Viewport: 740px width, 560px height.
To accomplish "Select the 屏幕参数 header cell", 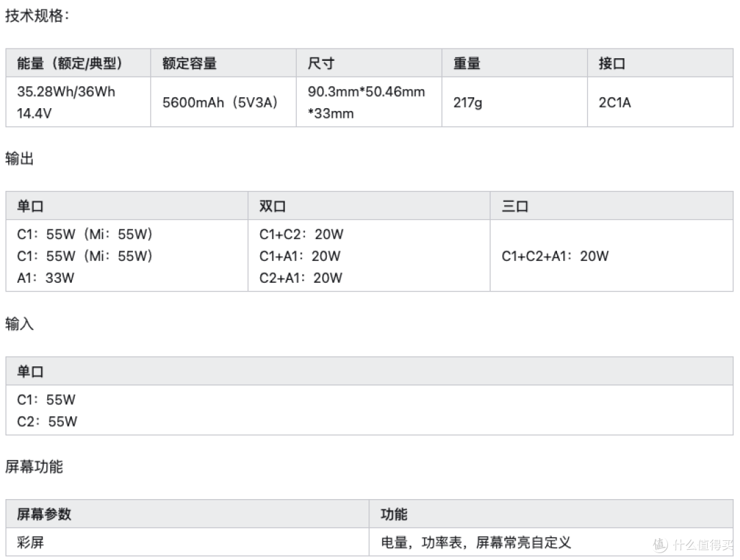I will point(187,514).
